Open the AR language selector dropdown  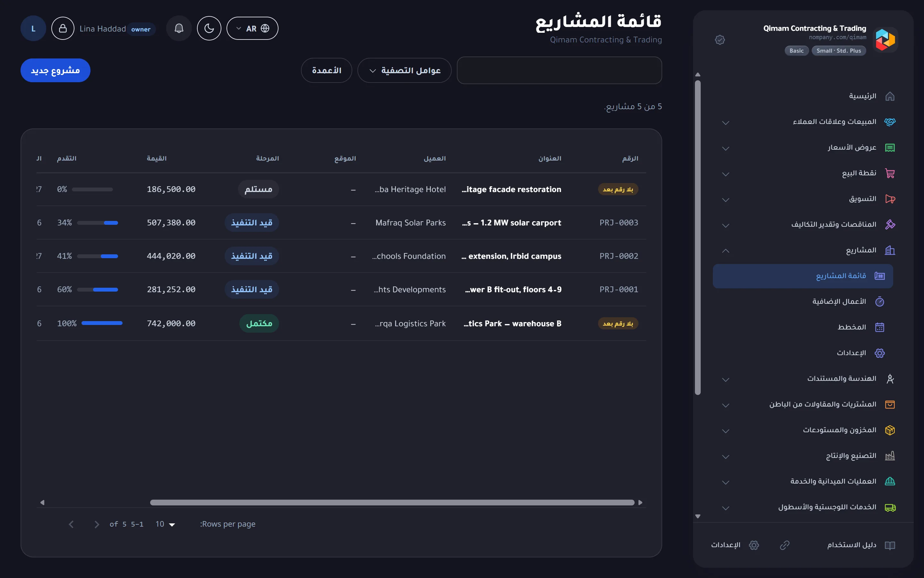252,28
